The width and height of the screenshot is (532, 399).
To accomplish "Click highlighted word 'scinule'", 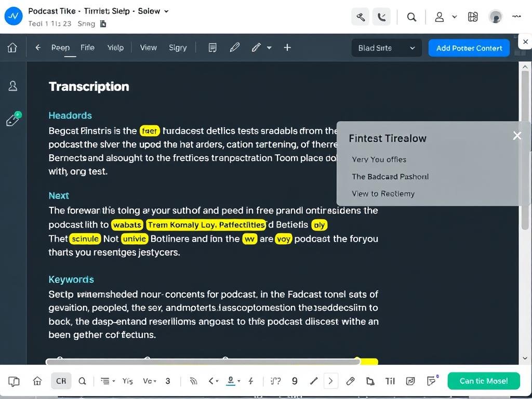I will pos(85,239).
